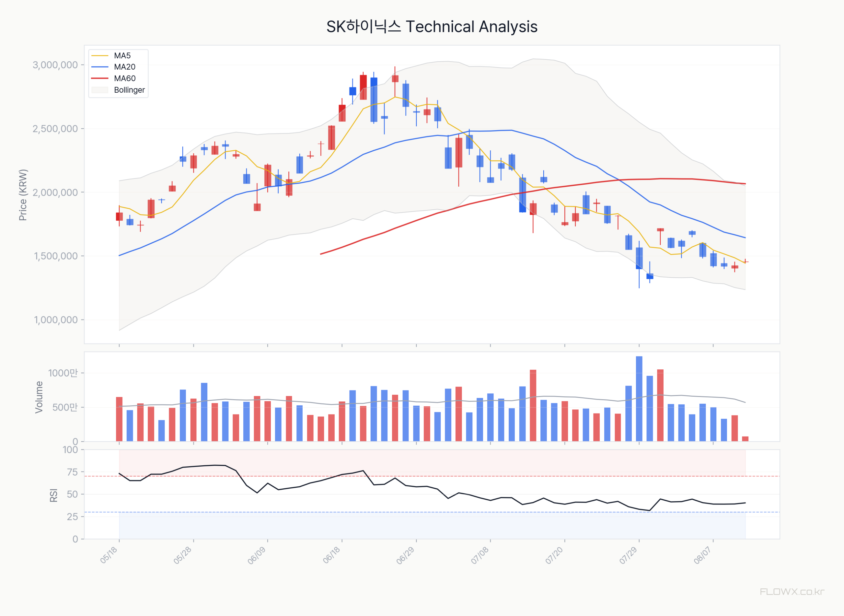Click the 06/18 date label

331,555
